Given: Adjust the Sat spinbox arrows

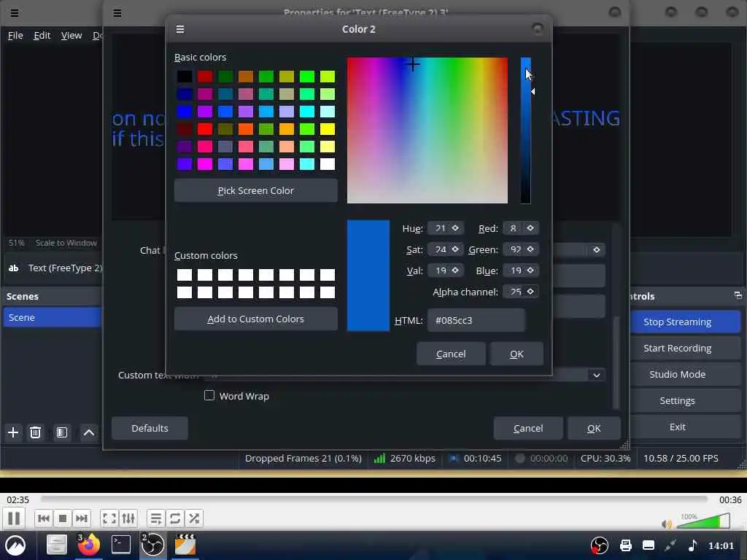Looking at the screenshot, I should 455,249.
